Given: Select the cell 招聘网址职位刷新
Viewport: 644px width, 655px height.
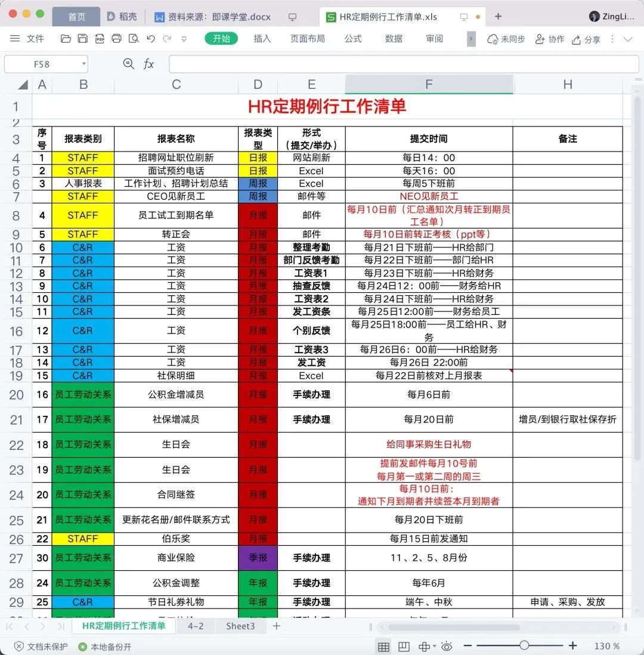Looking at the screenshot, I should pyautogui.click(x=176, y=157).
